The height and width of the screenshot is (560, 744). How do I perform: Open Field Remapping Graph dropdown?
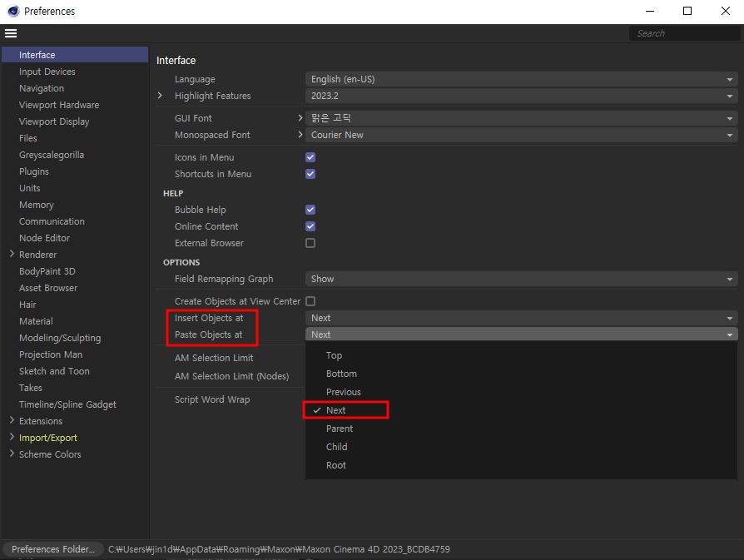[522, 279]
